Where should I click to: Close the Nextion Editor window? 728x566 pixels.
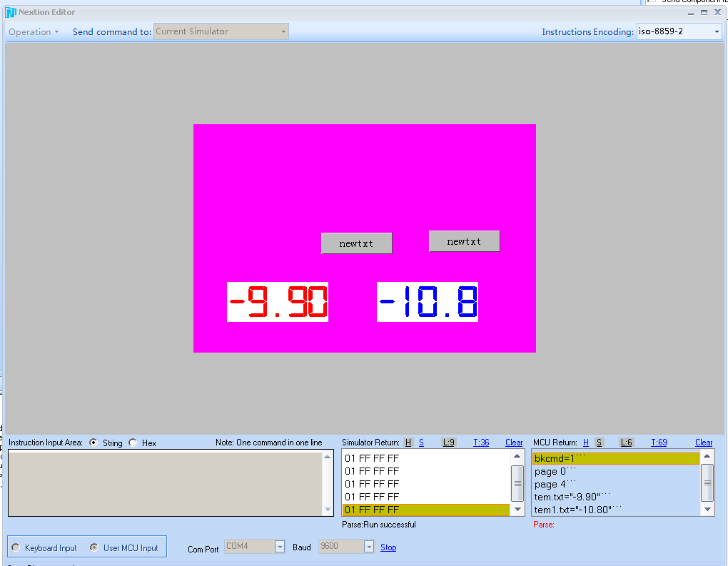[x=718, y=13]
